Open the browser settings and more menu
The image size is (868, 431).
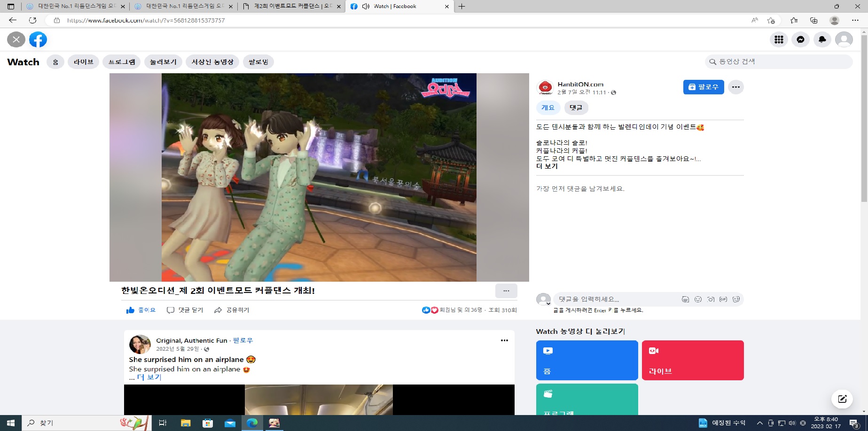click(x=855, y=20)
